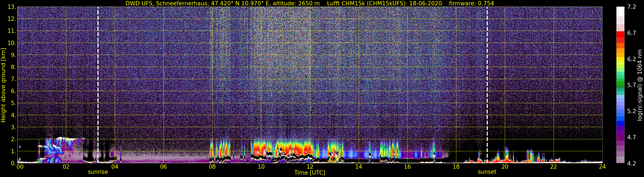This screenshot has height=177, width=644.
Task: Click the time axis tick '20'
Action: [x=505, y=167]
